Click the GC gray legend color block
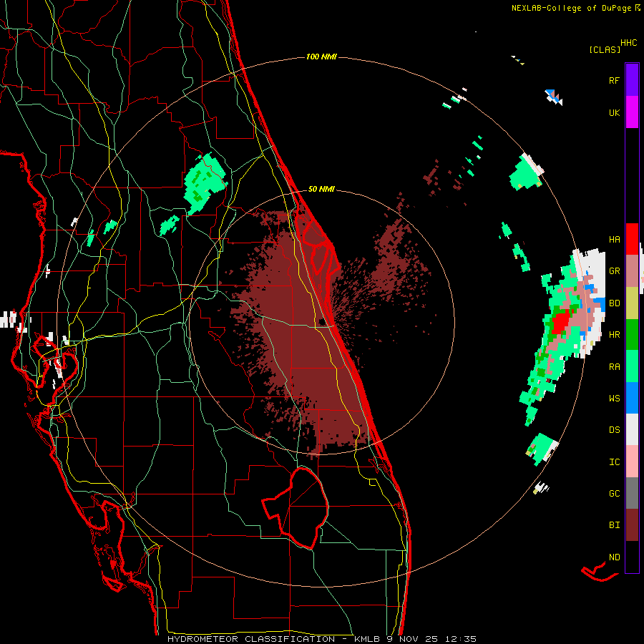Image resolution: width=644 pixels, height=644 pixels. point(632,493)
